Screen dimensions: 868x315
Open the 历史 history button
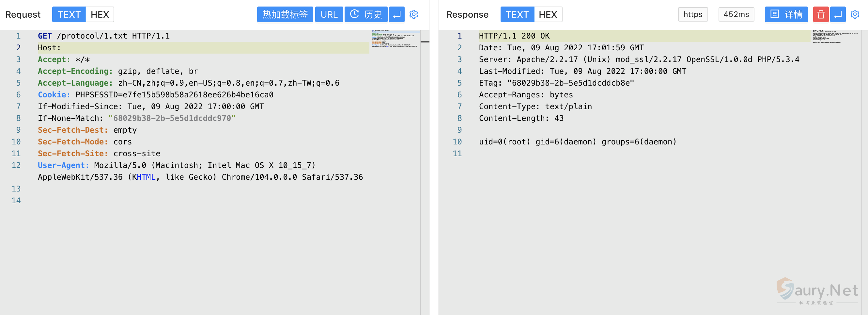pyautogui.click(x=366, y=14)
